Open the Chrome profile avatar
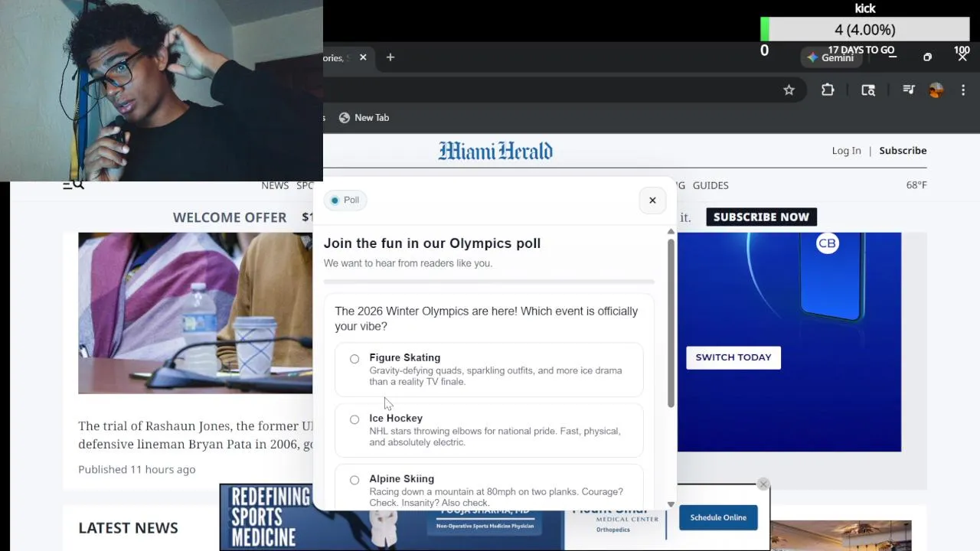980x551 pixels. (x=936, y=90)
